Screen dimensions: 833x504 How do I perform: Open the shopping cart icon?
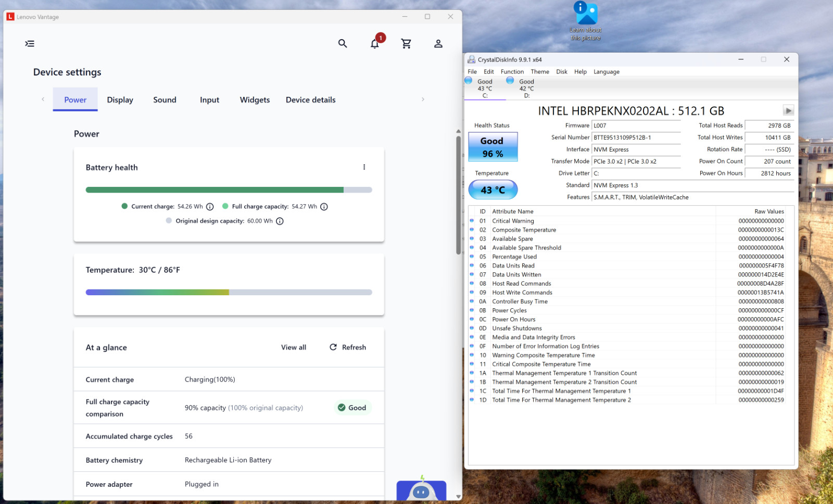click(x=407, y=44)
